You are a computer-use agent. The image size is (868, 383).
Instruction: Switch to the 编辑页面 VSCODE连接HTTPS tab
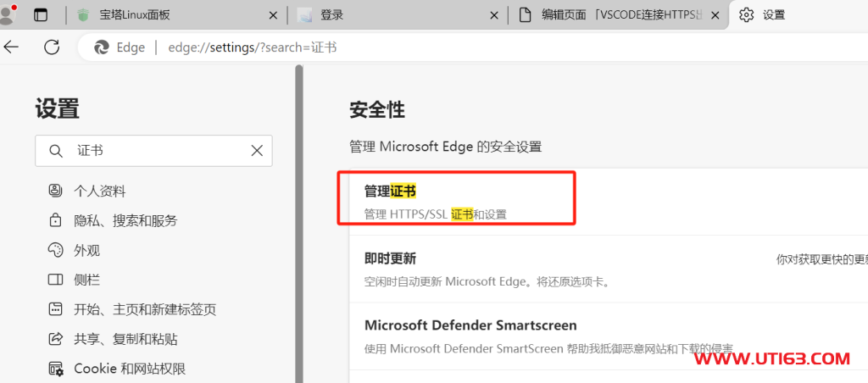tap(618, 15)
